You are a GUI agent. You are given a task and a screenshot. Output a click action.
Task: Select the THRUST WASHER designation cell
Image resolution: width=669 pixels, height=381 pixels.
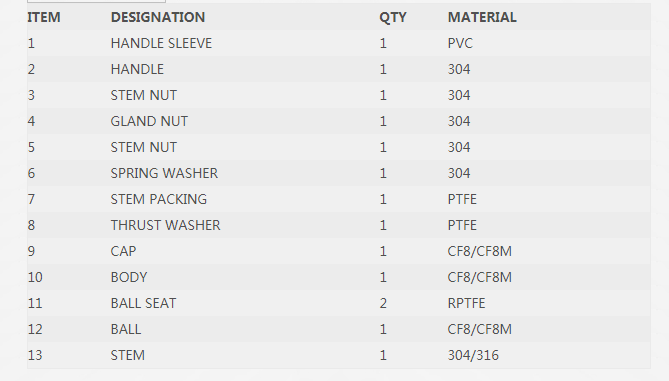point(166,225)
